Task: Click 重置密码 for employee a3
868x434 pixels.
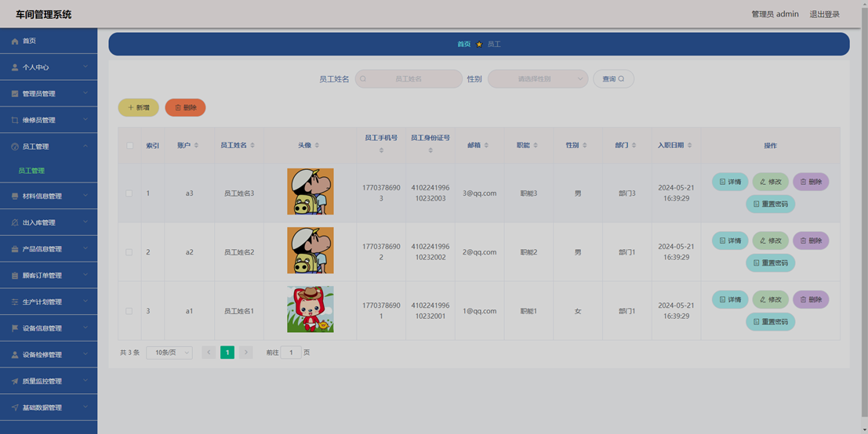Action: tap(771, 204)
